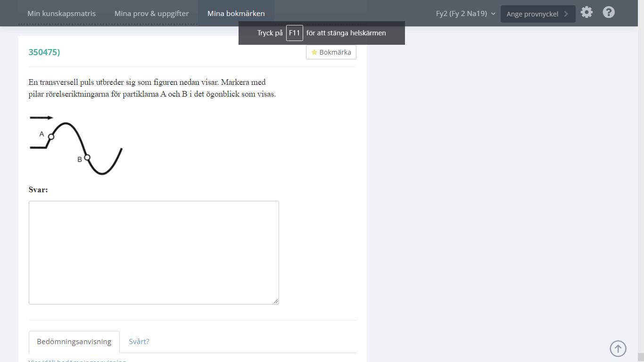Click the help question mark icon
The width and height of the screenshot is (644, 362).
coord(609,13)
